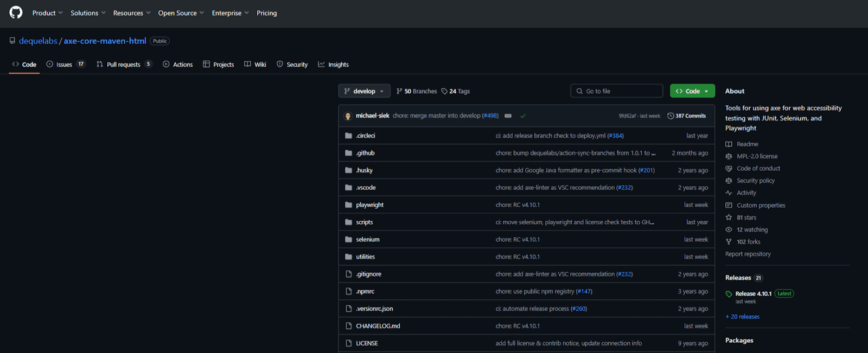This screenshot has height=353, width=868.
Task: Click the history clock icon by 387 Commits
Action: tap(671, 116)
